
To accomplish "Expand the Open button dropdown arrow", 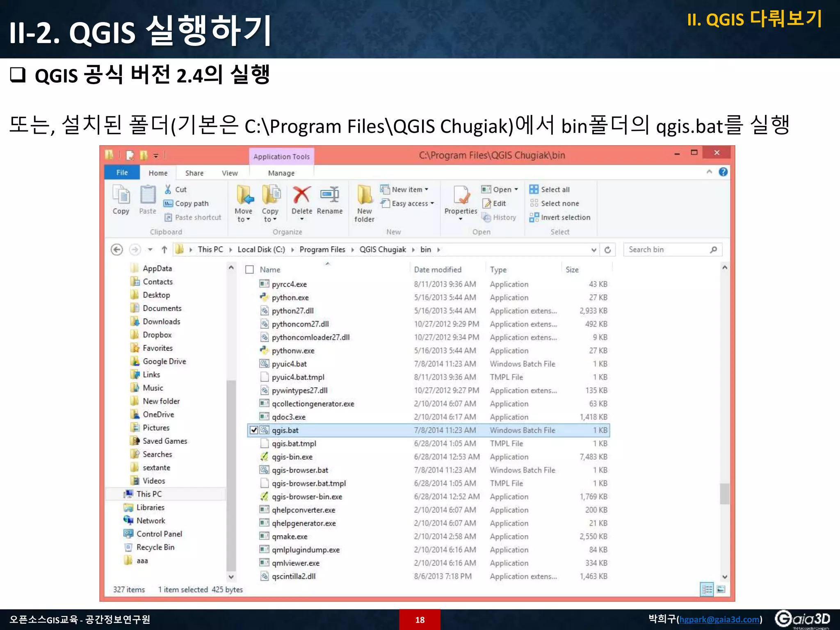I will (516, 189).
